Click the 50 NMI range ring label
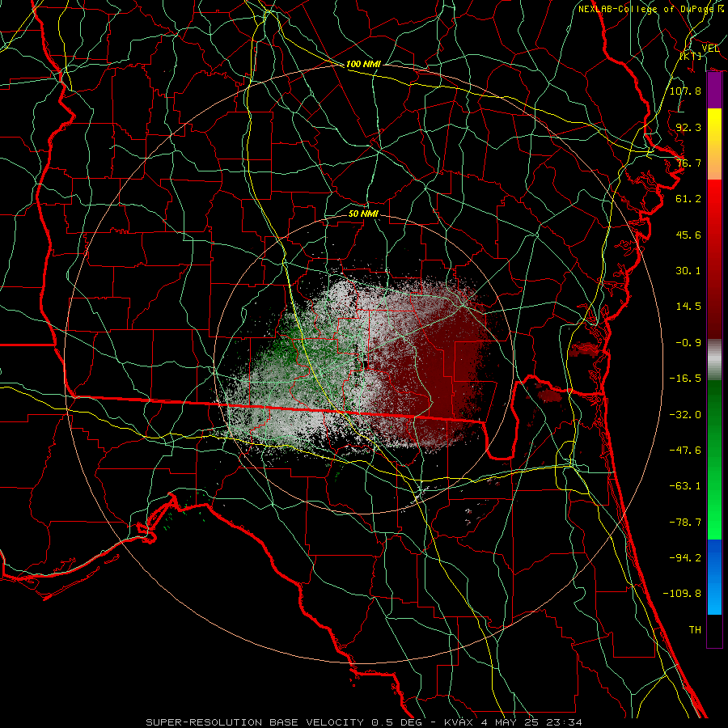 (x=363, y=214)
